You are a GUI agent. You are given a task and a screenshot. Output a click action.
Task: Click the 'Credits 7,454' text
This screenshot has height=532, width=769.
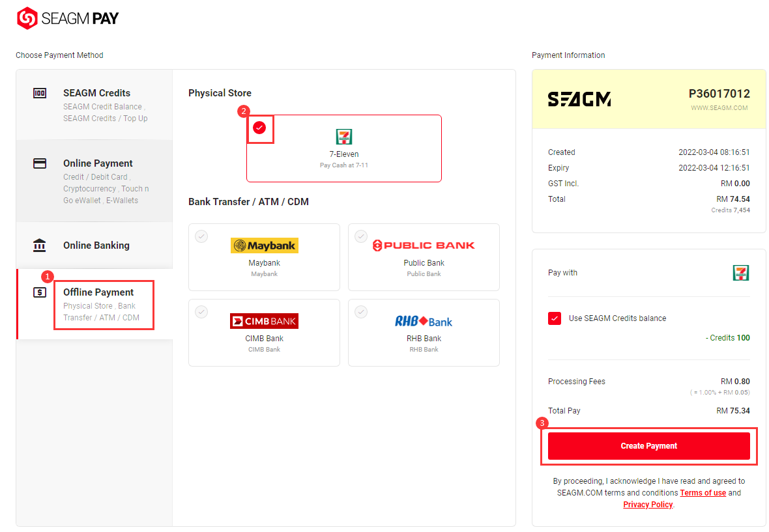click(x=731, y=210)
